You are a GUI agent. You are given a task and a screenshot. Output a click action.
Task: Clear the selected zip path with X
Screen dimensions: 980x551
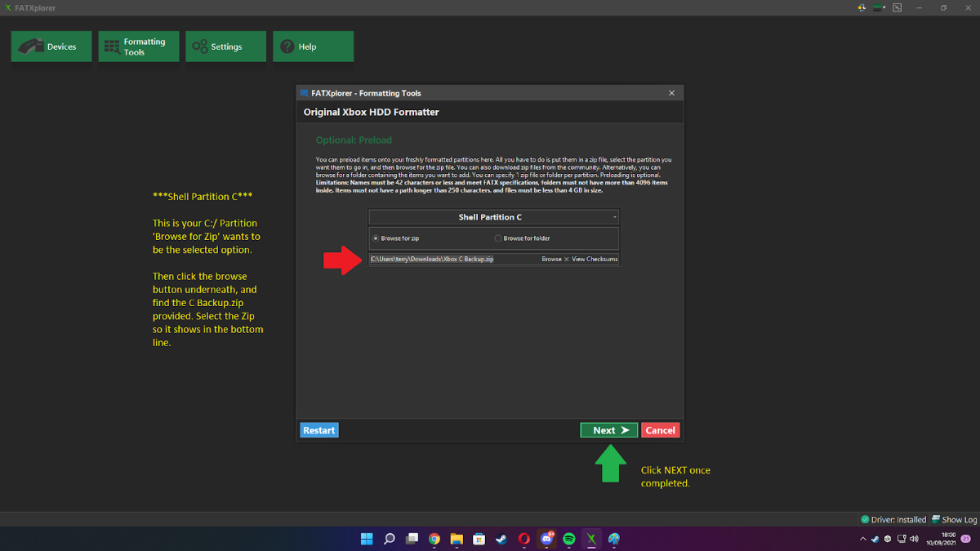pyautogui.click(x=566, y=259)
